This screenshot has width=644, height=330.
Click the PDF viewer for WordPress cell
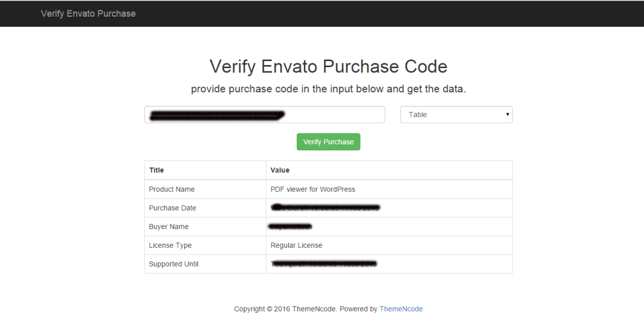click(x=312, y=189)
